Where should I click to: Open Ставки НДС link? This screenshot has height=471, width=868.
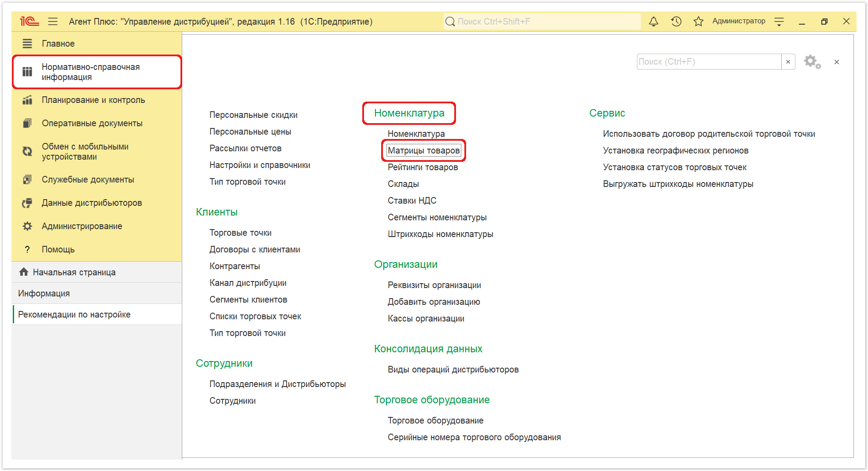[x=412, y=201]
